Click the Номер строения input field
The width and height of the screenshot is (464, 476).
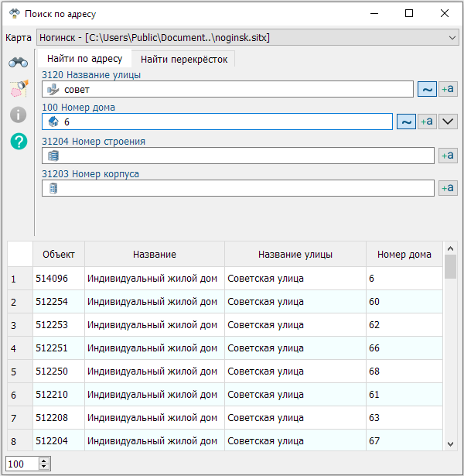coord(238,156)
